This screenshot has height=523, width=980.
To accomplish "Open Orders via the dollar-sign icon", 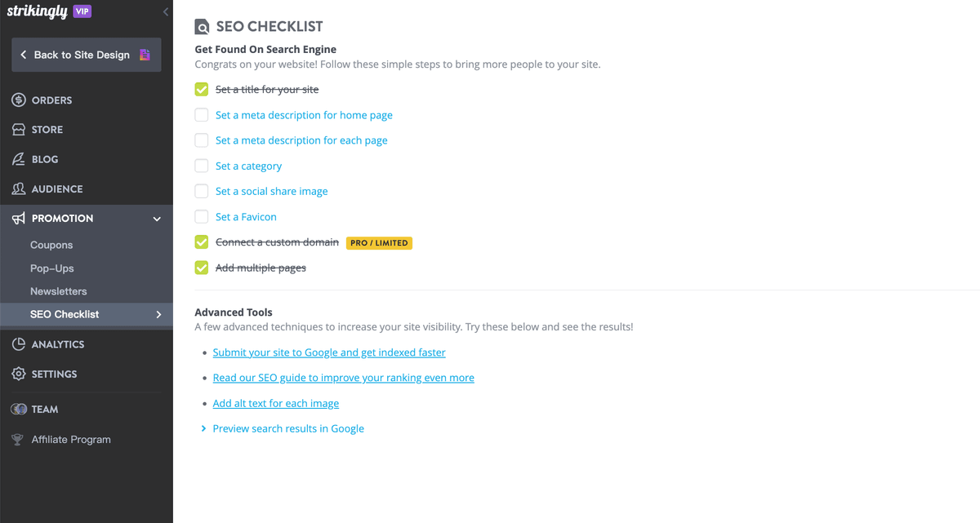I will [x=18, y=100].
